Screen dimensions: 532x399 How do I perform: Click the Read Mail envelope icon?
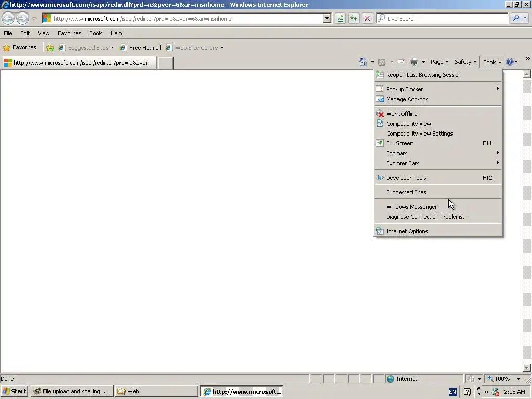402,62
